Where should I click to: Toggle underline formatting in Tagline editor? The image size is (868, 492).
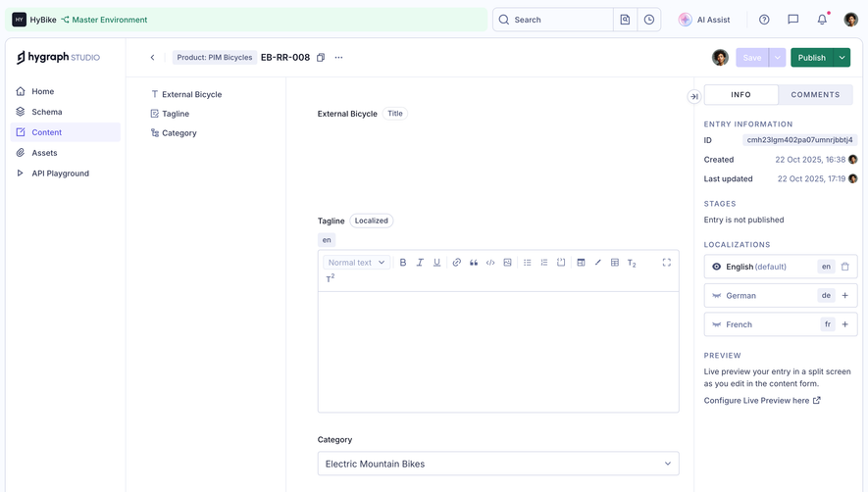click(436, 263)
